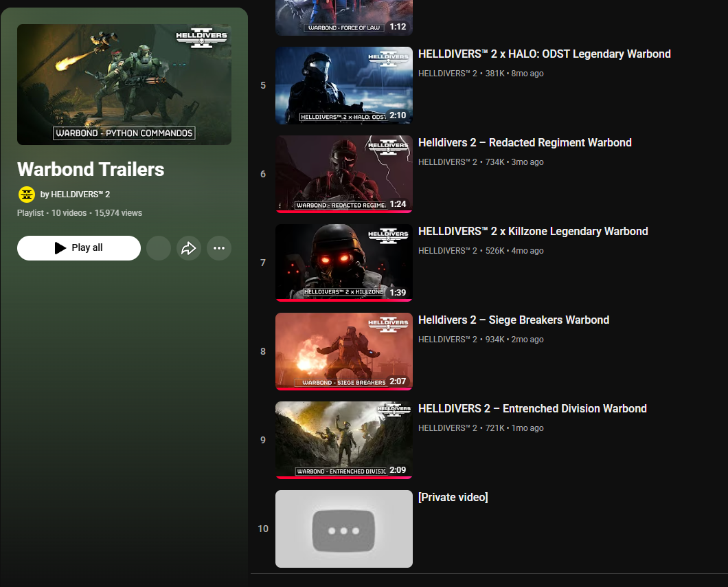Click channel name under Redacted Regiment video
The image size is (728, 587).
point(448,162)
